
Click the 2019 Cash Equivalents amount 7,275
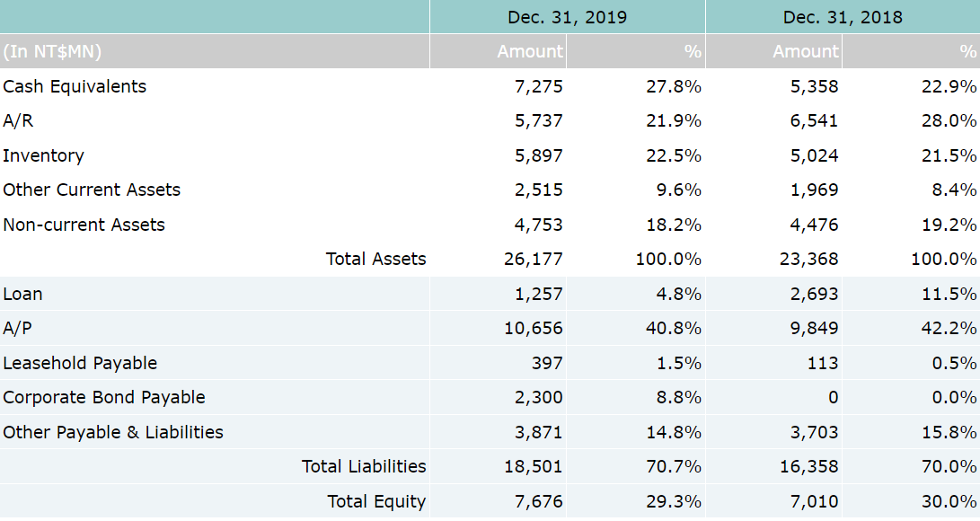pos(539,86)
